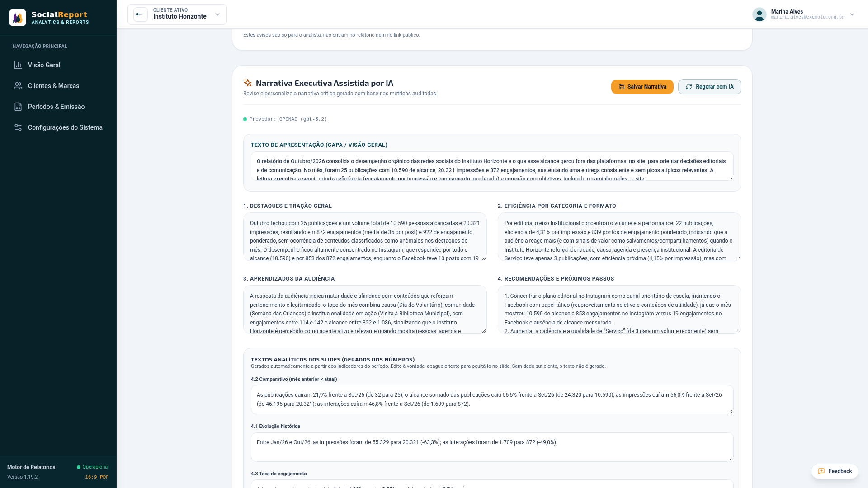Navigate to Períodos & Emissão
Screen dimensions: 868x488
tap(58, 107)
